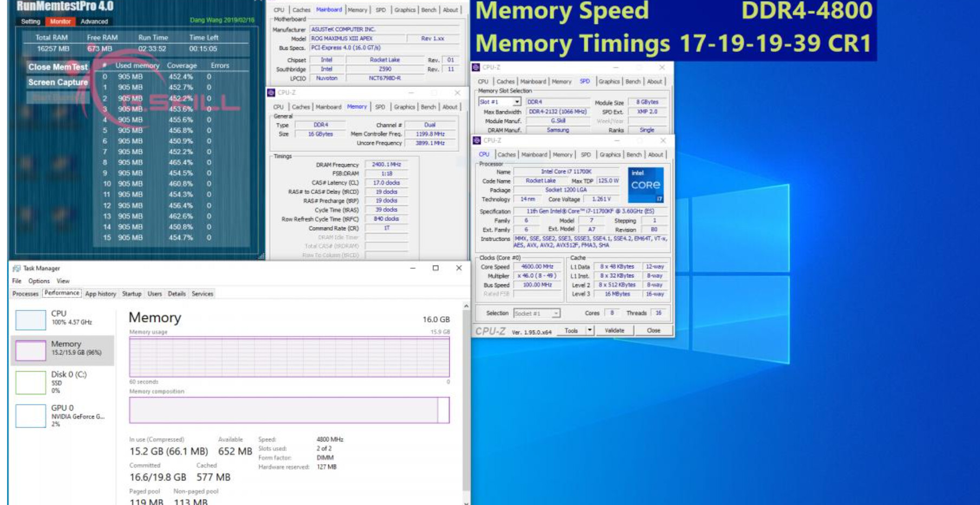
Task: Click the Task Manager title bar icon
Action: click(16, 268)
